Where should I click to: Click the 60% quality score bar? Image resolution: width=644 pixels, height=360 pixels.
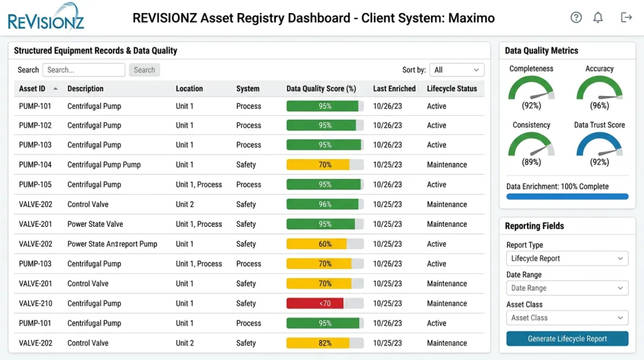point(325,244)
